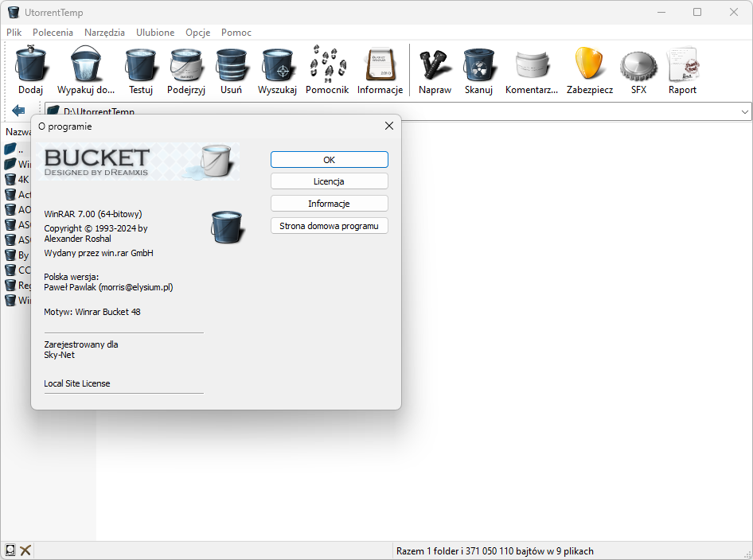Expand the address path dropdown arrow
The image size is (753, 560).
point(745,112)
